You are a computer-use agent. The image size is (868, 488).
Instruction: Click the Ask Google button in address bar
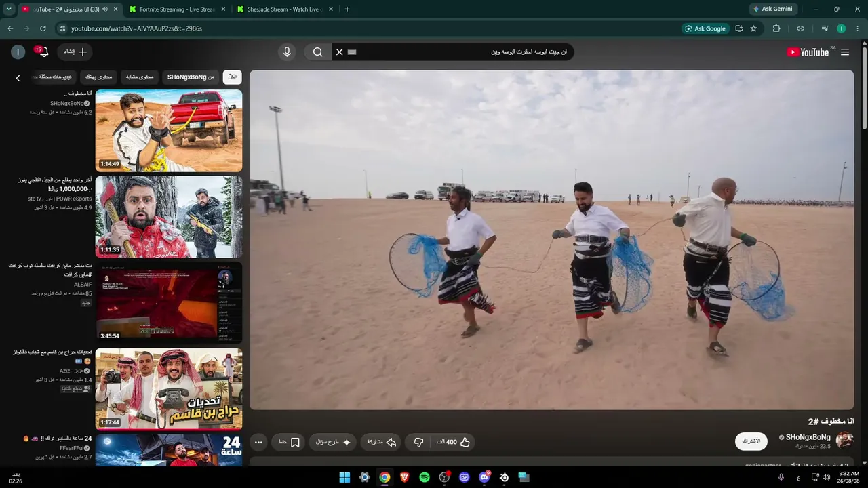click(x=705, y=28)
